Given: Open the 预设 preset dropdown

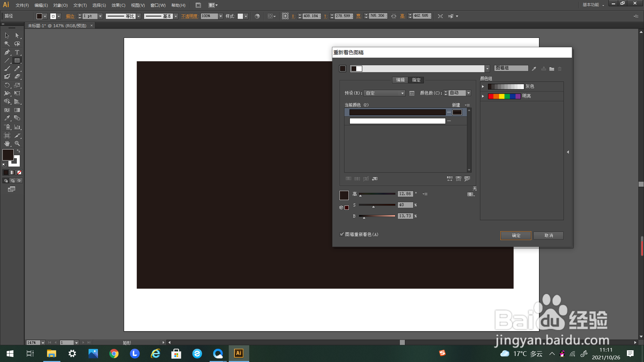Looking at the screenshot, I should 384,93.
